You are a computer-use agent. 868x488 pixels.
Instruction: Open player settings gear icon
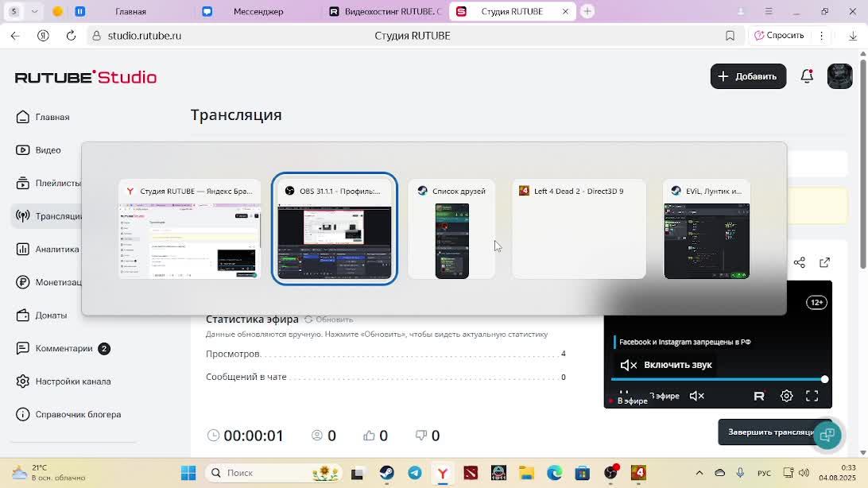click(x=786, y=396)
